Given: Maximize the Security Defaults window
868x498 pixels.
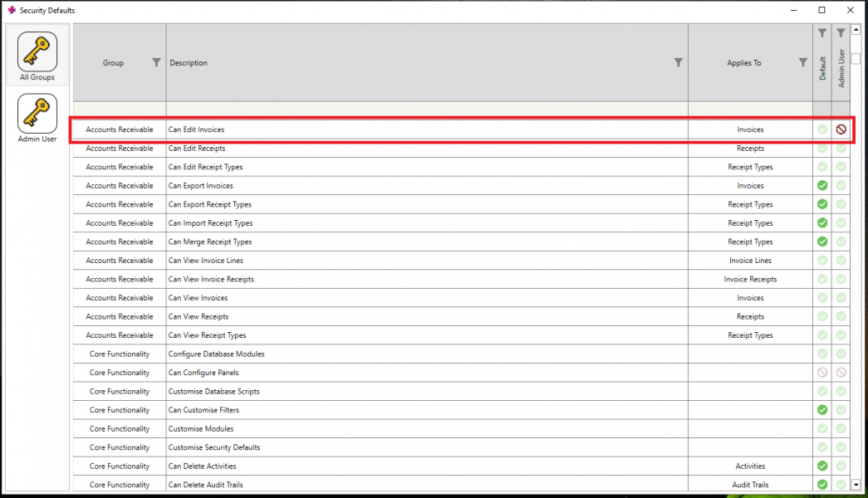Looking at the screenshot, I should click(x=822, y=10).
